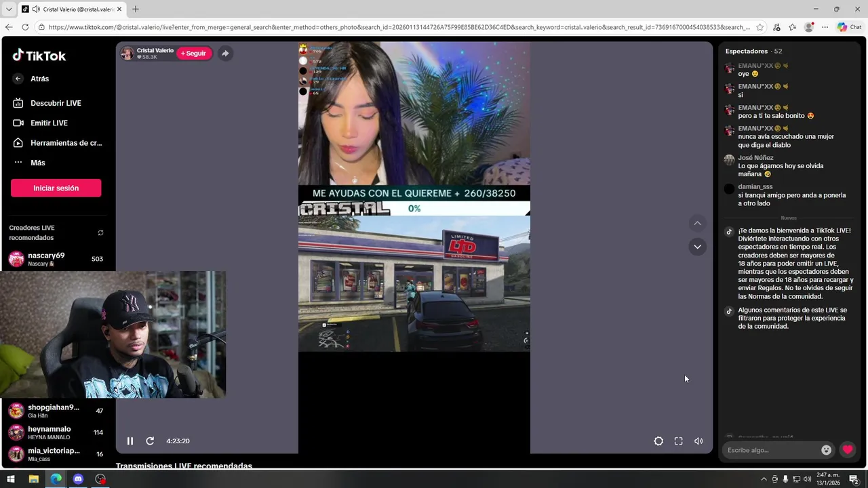Screen dimensions: 868x488
Task: Go to previous live with up chevron
Action: pyautogui.click(x=697, y=223)
